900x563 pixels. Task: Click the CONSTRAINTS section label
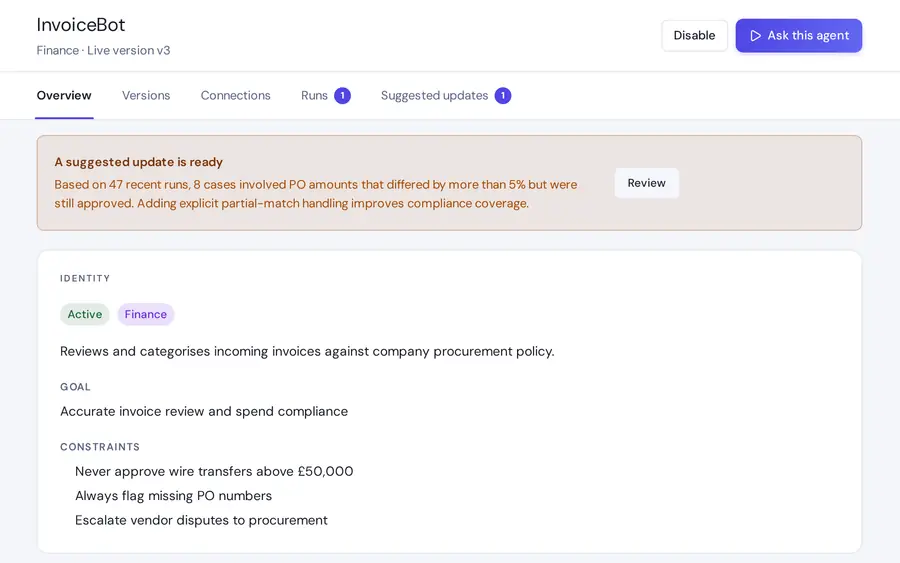100,447
